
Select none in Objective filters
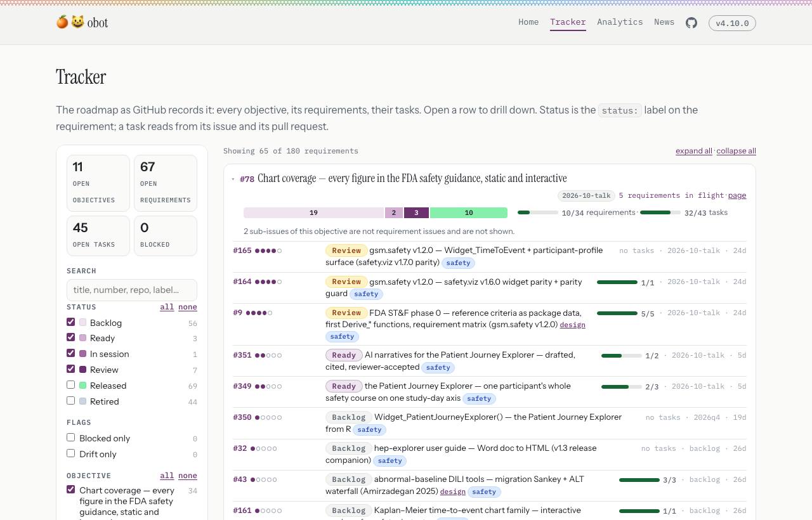click(x=188, y=476)
